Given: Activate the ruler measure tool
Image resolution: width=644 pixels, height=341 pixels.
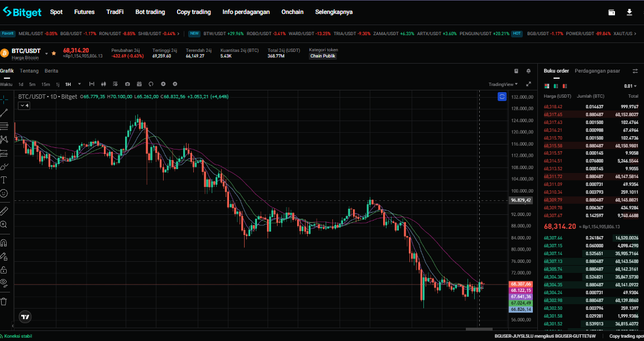Looking at the screenshot, I should [4, 211].
